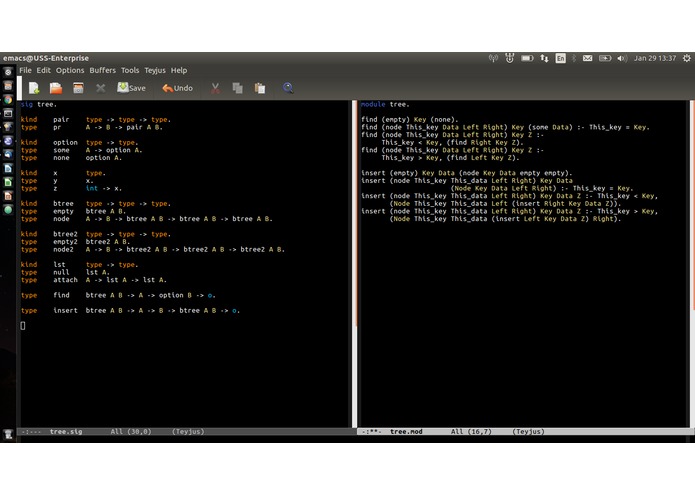This screenshot has width=695, height=494.
Task: Click the 'type node2' declaration line
Action: [152, 249]
